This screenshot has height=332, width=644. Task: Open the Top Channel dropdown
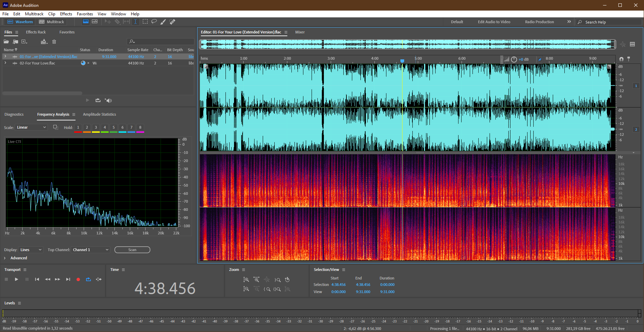click(x=91, y=250)
